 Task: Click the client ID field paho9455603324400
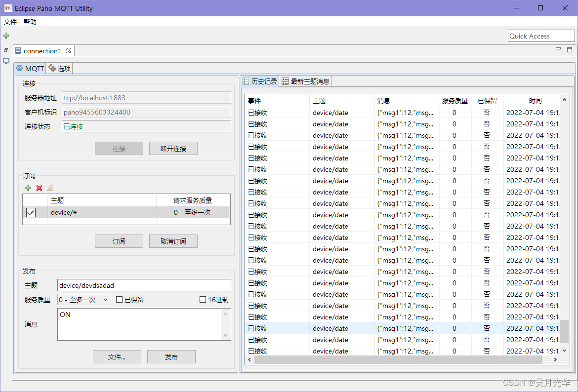coord(146,112)
